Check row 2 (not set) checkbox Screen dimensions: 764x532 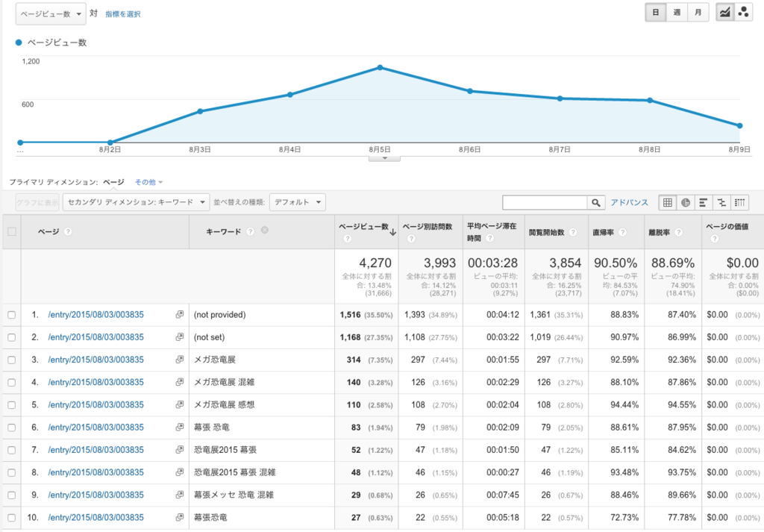tap(12, 337)
